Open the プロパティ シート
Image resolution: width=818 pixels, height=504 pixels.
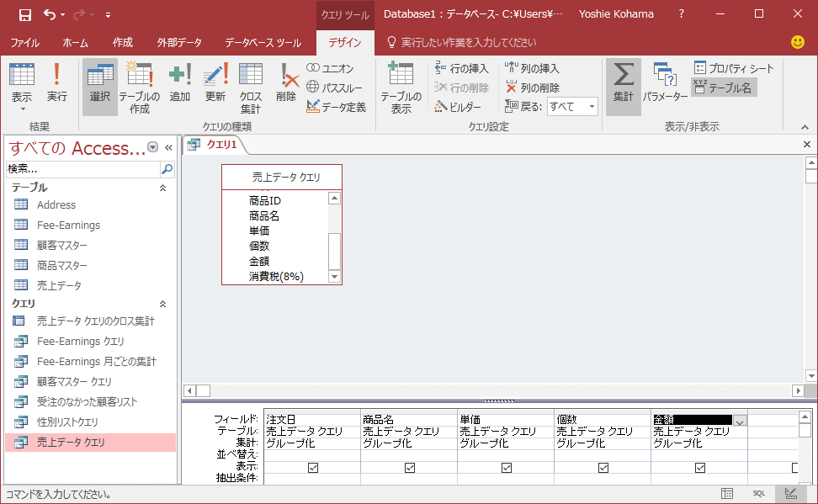pos(733,68)
